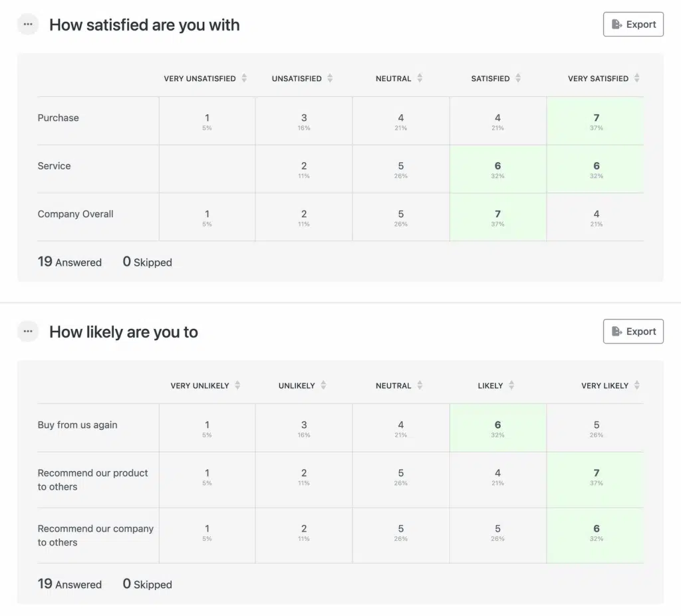The image size is (681, 616).
Task: Click '19 Answered' under the satisfaction table
Action: pyautogui.click(x=69, y=262)
